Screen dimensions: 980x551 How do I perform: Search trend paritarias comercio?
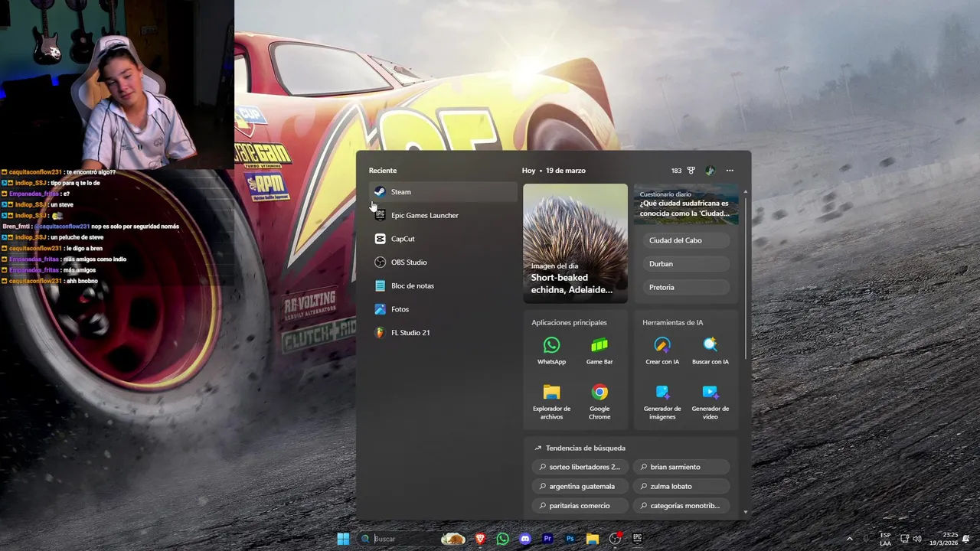pos(580,506)
